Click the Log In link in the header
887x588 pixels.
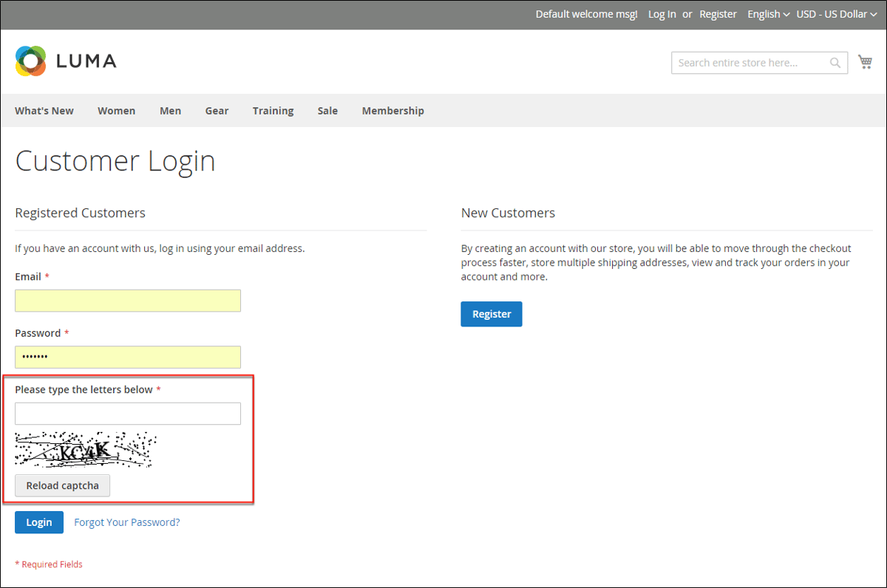662,13
